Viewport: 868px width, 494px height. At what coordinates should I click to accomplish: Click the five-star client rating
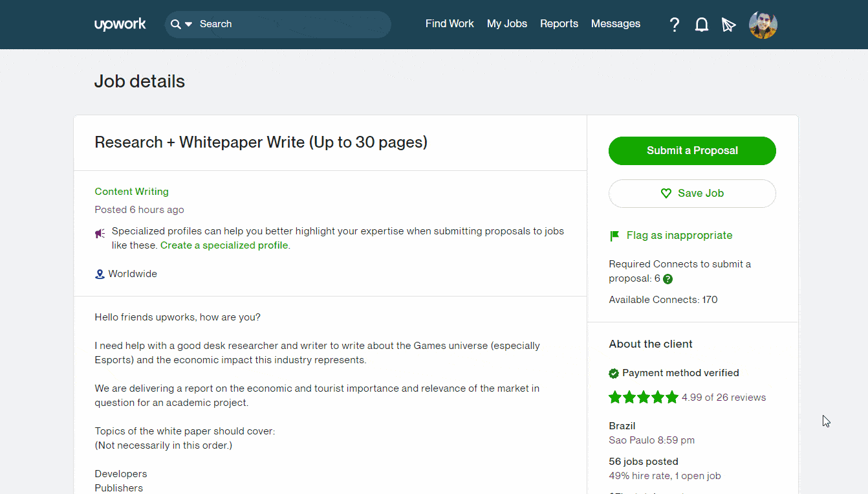[x=644, y=398]
